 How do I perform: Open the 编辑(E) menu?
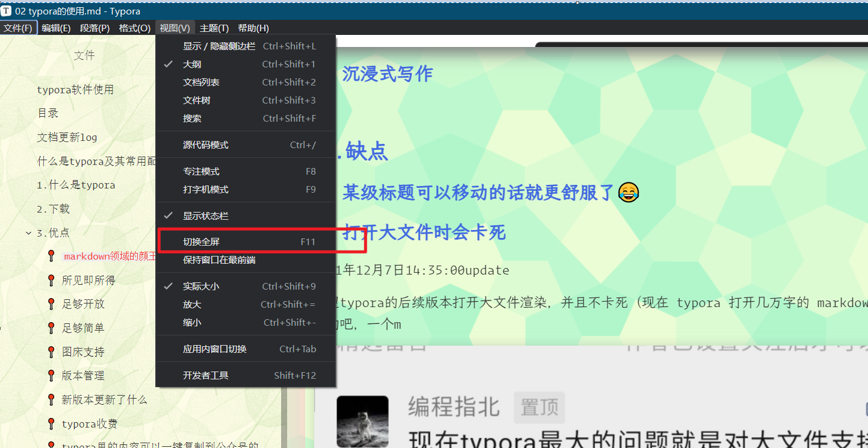coord(56,28)
